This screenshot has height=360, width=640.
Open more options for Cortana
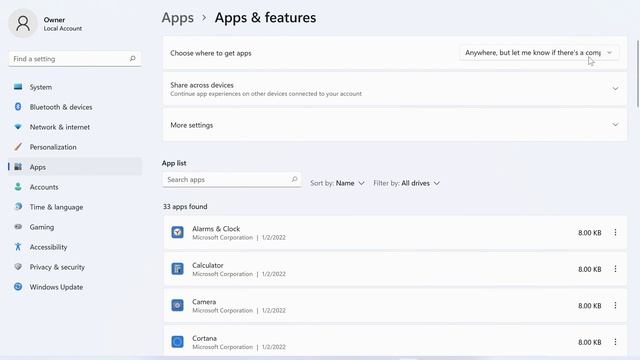pyautogui.click(x=615, y=341)
